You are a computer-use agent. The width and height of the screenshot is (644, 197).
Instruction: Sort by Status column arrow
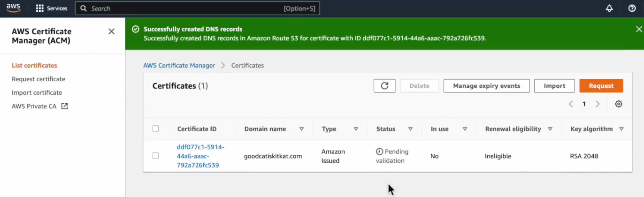410,129
